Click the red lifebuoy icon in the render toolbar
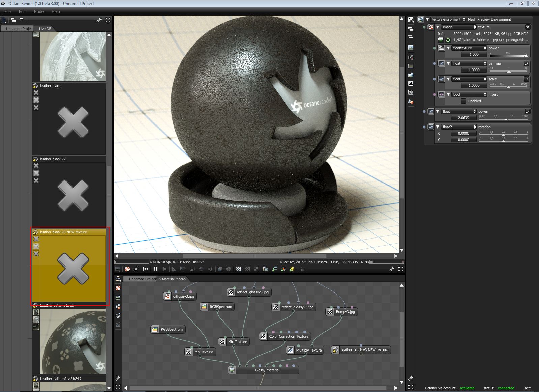This screenshot has width=539, height=392. (x=127, y=269)
